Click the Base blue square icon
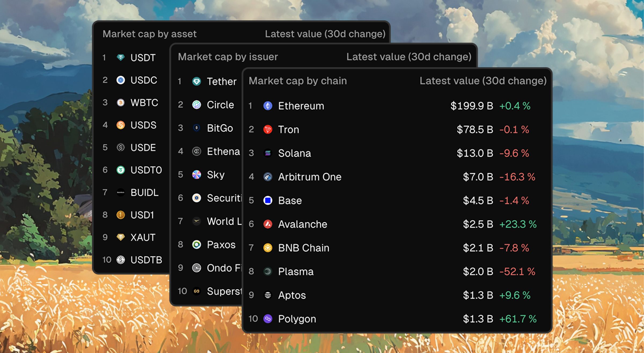644x353 pixels. pyautogui.click(x=268, y=200)
